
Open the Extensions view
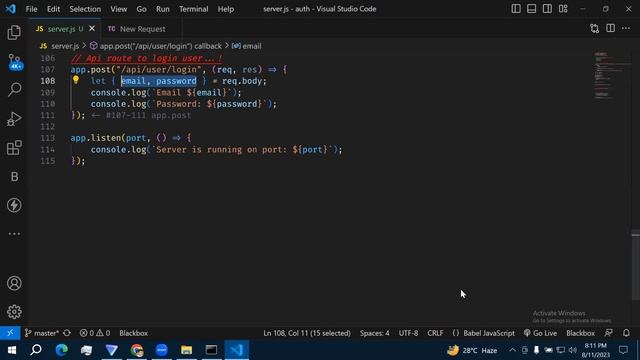point(14,147)
